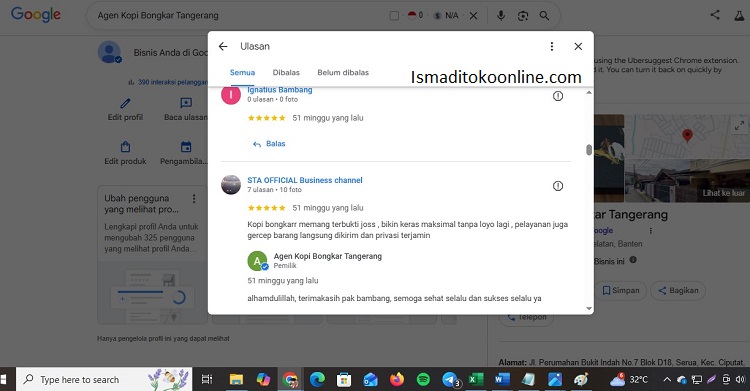Click the search magnifier button
Screen dimensions: 750x391
click(x=544, y=16)
